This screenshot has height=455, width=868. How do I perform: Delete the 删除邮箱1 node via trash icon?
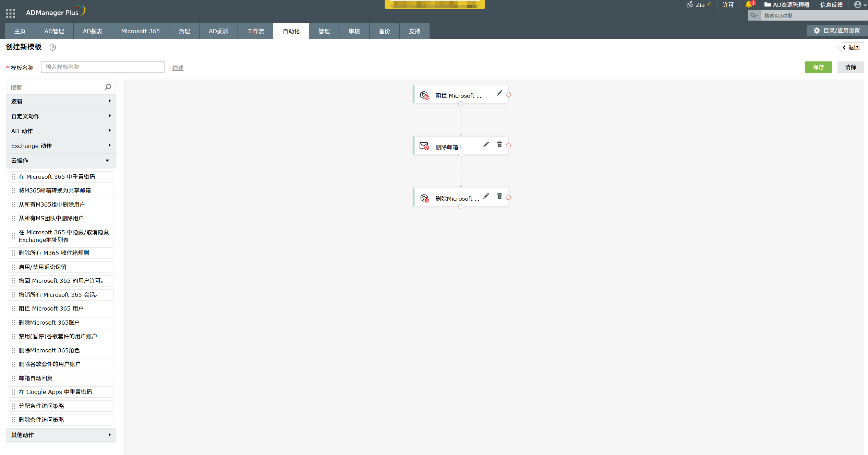499,144
